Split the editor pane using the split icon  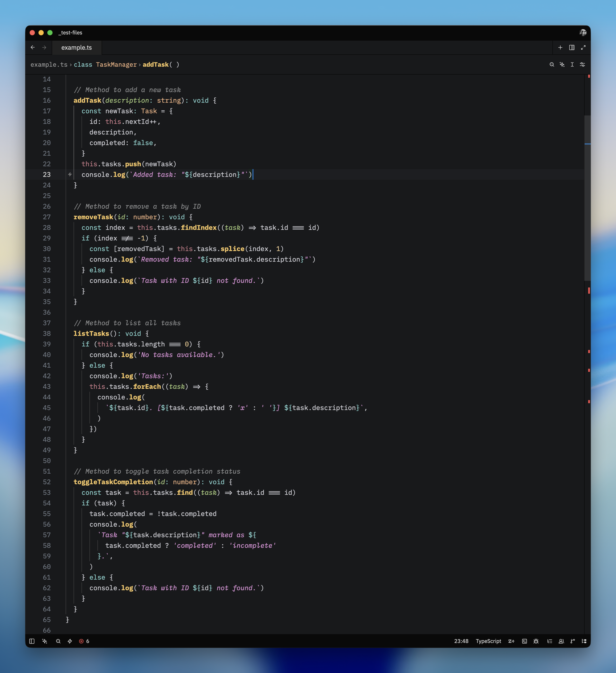[572, 47]
